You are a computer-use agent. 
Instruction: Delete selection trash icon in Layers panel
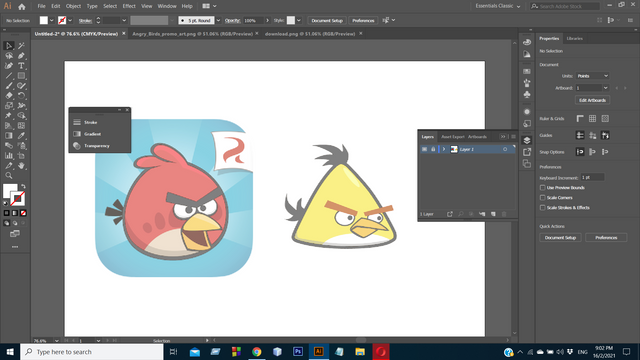[504, 214]
